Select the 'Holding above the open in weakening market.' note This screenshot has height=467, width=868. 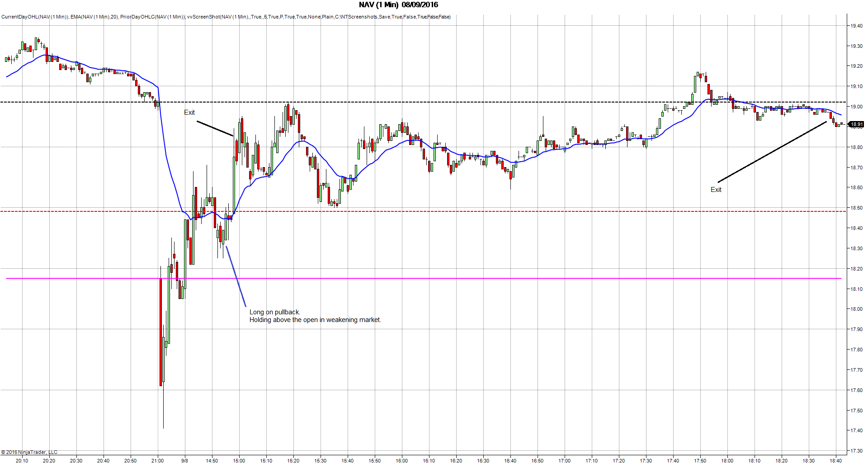[x=316, y=320]
